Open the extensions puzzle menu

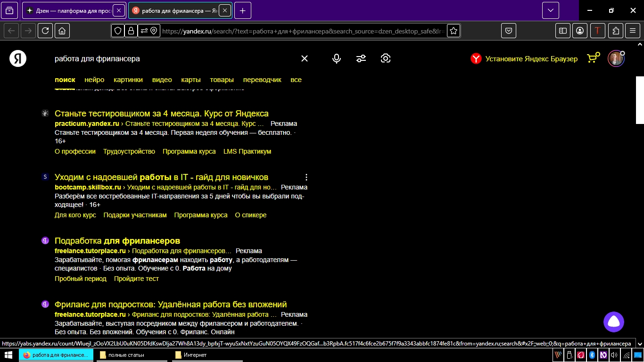coord(616,31)
